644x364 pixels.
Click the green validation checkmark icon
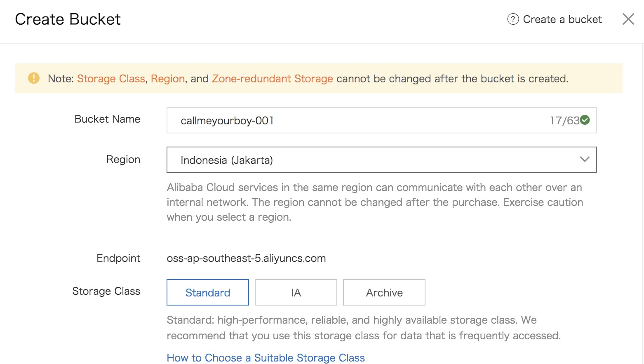(x=585, y=120)
